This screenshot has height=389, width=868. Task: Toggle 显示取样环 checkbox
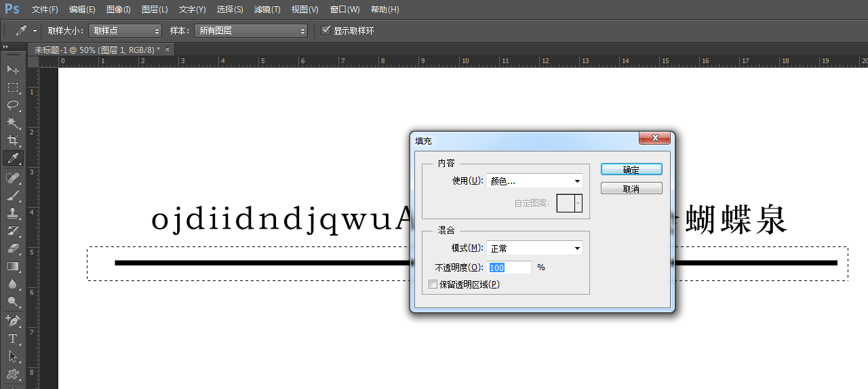(x=326, y=31)
